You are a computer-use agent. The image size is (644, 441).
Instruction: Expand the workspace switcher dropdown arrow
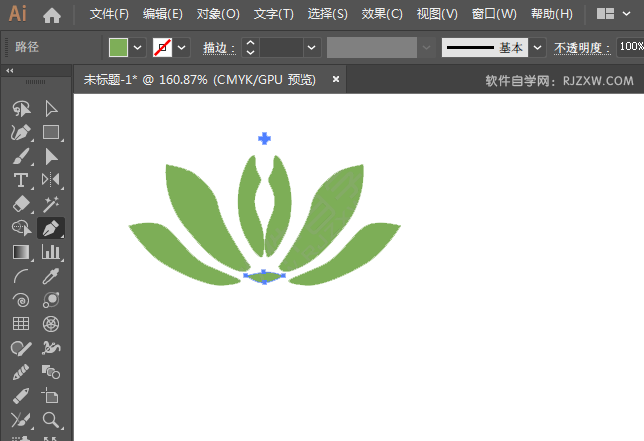point(626,14)
